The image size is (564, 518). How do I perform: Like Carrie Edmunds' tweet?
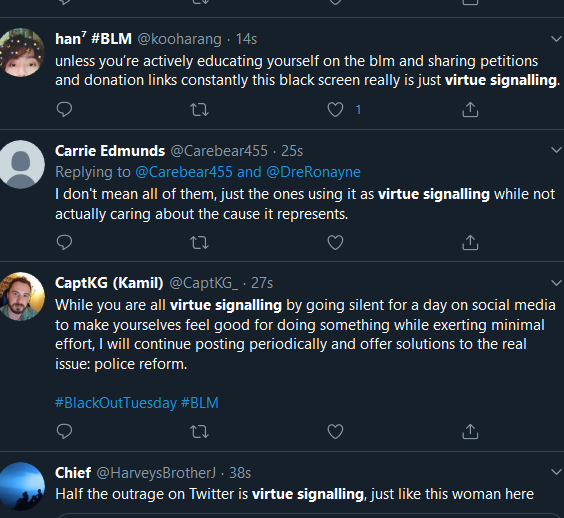coord(335,242)
